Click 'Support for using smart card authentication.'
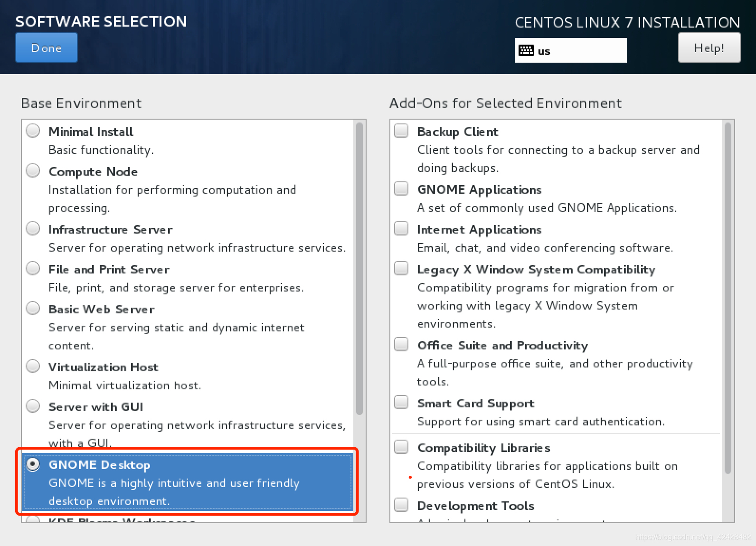This screenshot has width=756, height=546. point(541,422)
